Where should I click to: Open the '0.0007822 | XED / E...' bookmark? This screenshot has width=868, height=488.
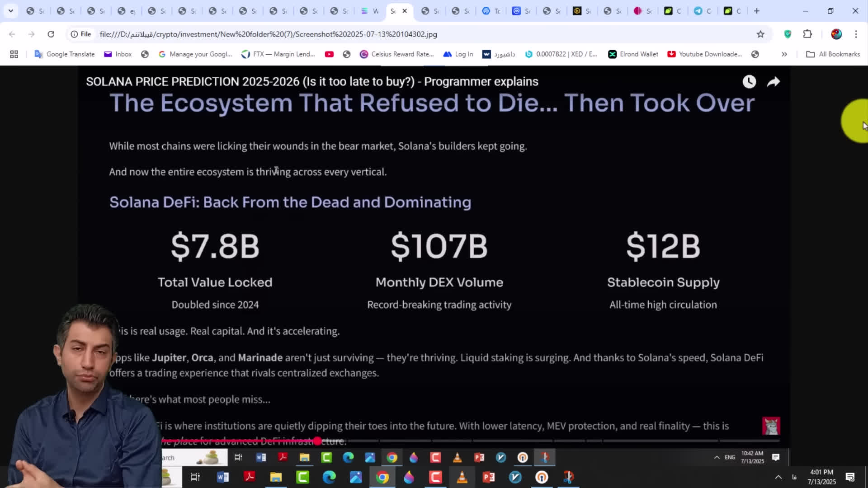click(561, 54)
